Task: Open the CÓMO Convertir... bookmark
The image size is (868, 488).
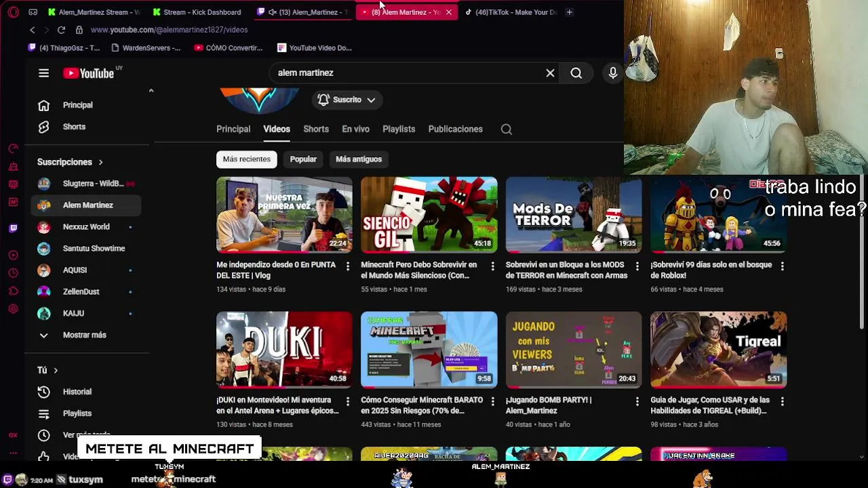Action: coord(228,48)
